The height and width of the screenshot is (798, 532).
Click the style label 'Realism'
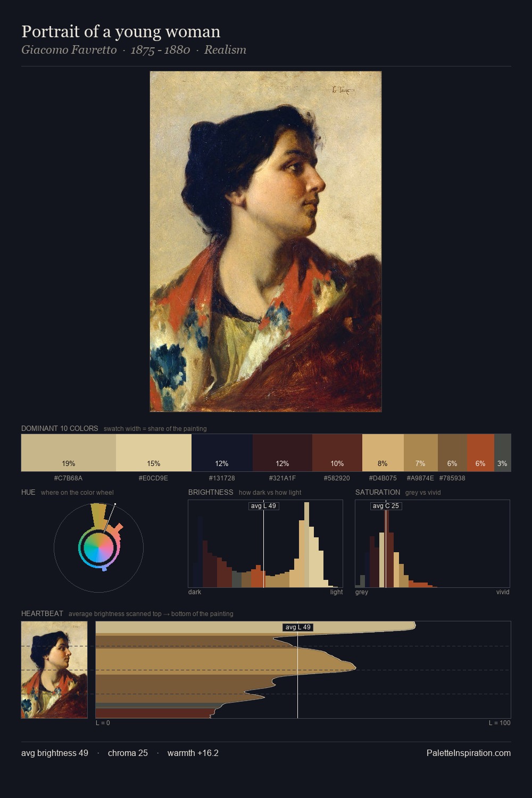click(225, 50)
